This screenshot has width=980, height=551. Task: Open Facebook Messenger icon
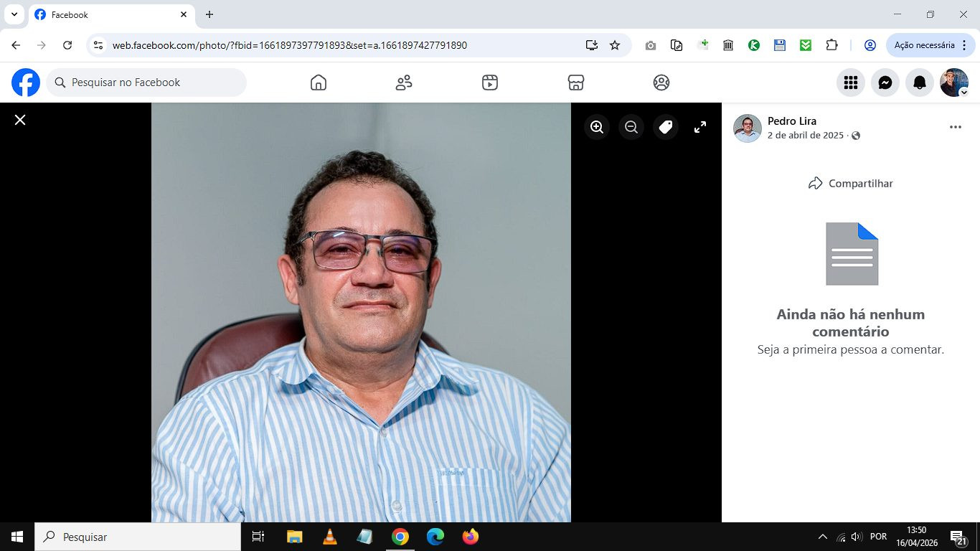pyautogui.click(x=885, y=83)
